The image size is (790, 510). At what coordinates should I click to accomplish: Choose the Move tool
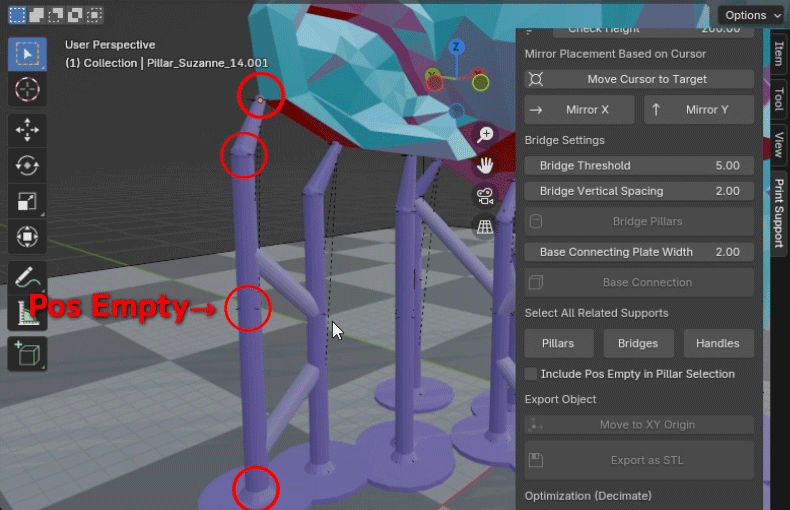27,130
